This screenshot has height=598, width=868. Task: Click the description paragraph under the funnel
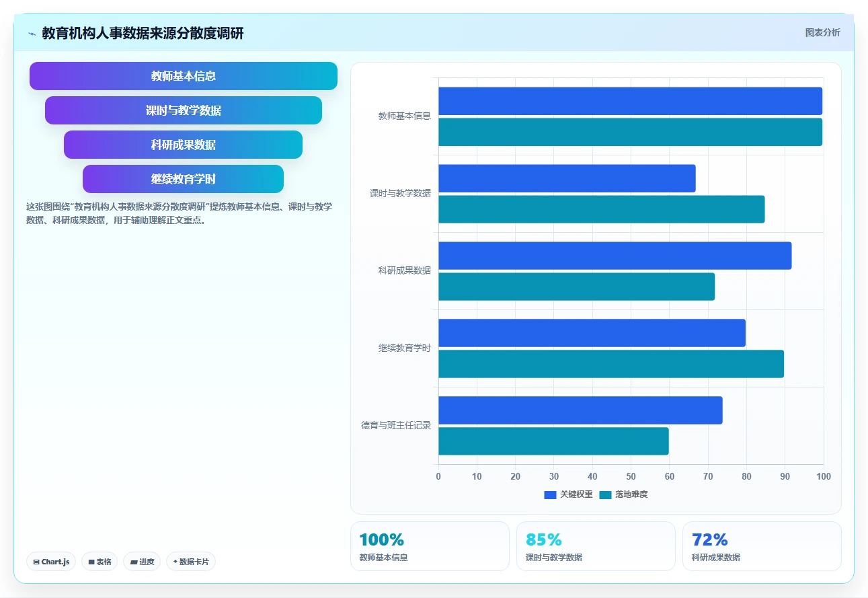(179, 213)
